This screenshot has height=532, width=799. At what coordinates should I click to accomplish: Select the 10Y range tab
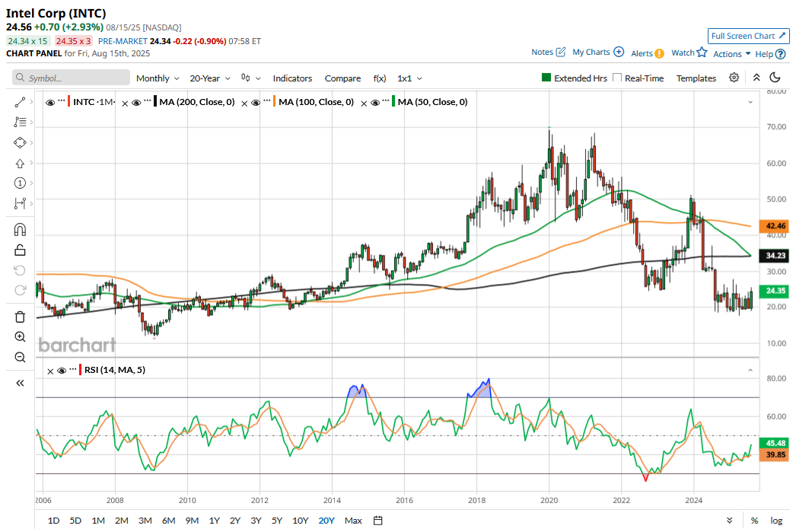(x=300, y=521)
